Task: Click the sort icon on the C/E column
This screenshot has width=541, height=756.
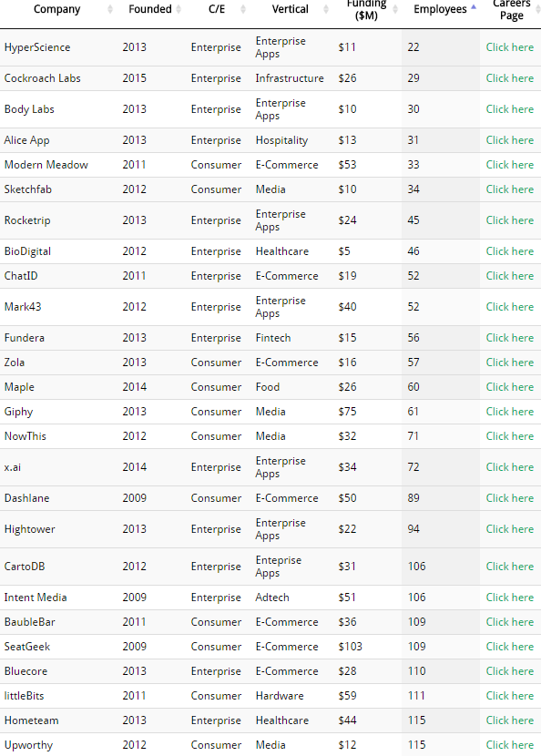Action: click(x=242, y=9)
